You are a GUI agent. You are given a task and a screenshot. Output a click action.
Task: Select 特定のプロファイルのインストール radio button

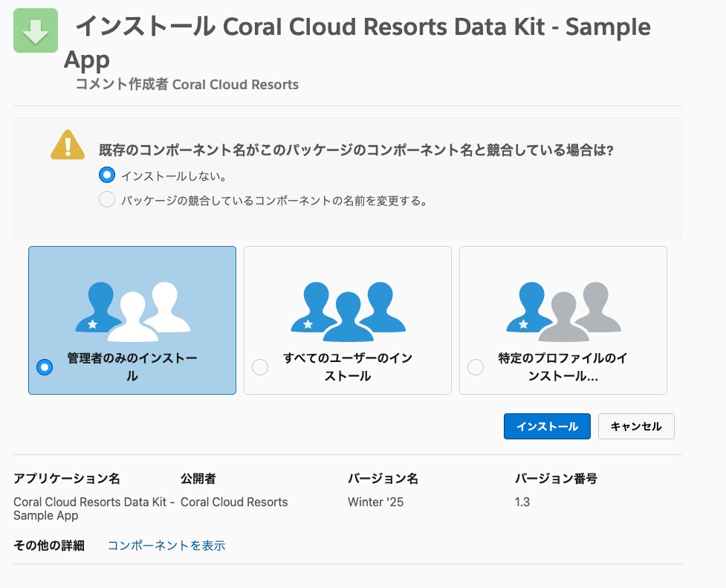(476, 367)
